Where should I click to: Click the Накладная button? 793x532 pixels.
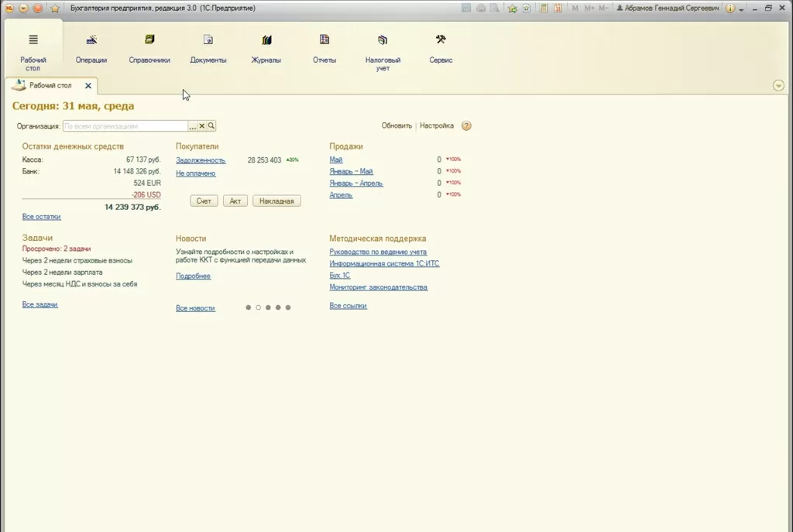[276, 201]
